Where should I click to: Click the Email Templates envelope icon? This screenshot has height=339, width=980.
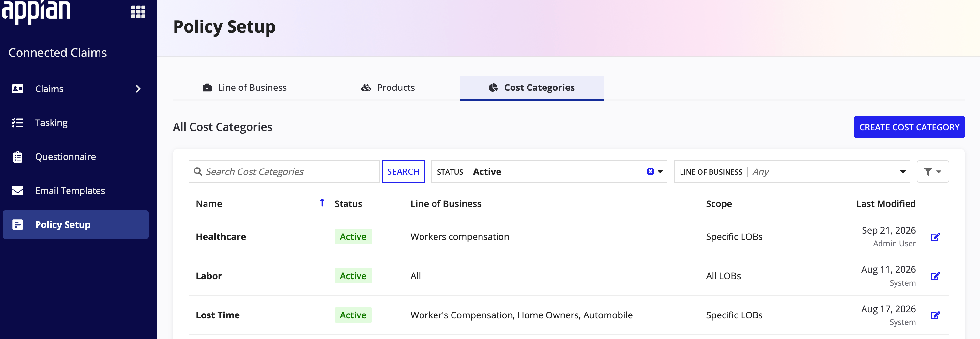18,190
